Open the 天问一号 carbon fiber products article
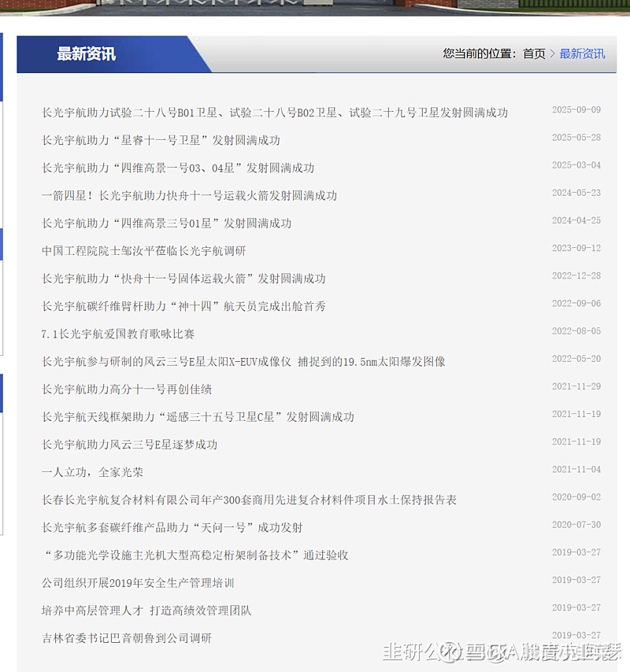The height and width of the screenshot is (672, 630). 172,527
